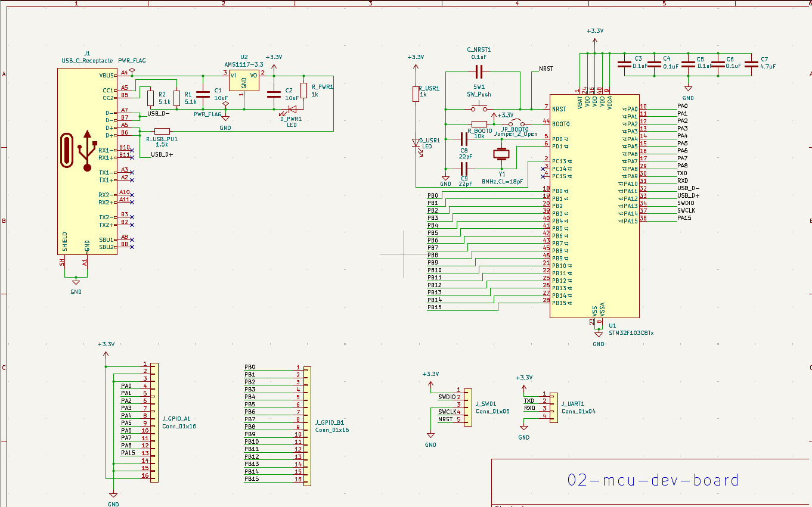This screenshot has width=812, height=507.
Task: Select the R_USB_PU1 resistor symbol
Action: [162, 131]
